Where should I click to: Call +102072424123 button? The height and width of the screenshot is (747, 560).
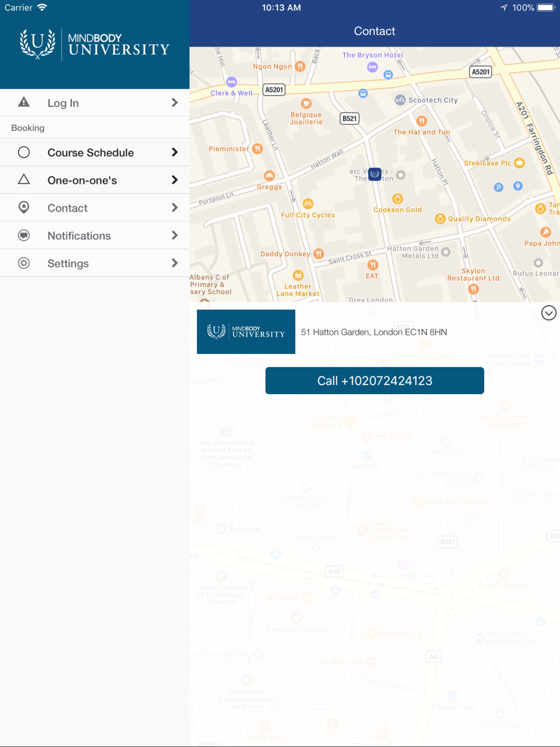click(375, 381)
